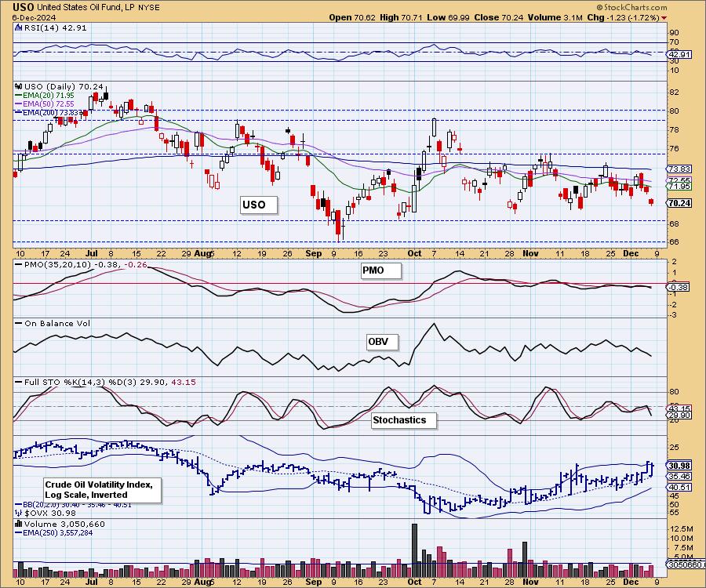Click the 30.98 OVX value tag on right
The image size is (706, 588).
tap(679, 466)
